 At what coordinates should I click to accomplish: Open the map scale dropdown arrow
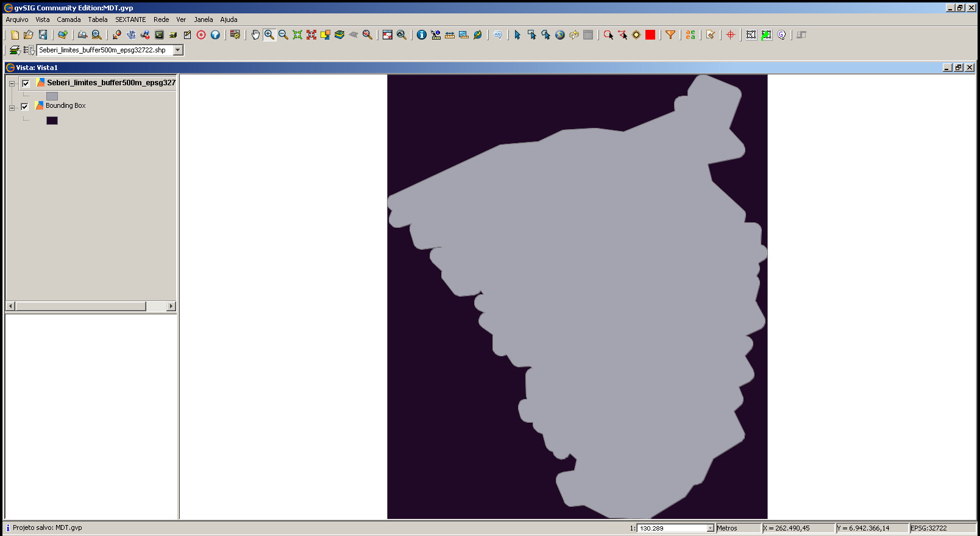click(710, 528)
